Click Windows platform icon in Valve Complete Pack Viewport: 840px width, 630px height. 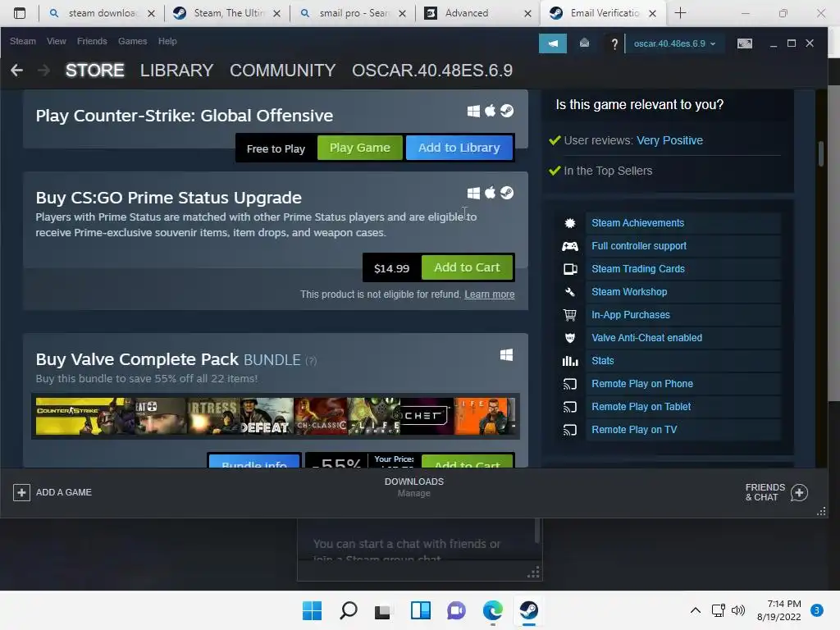coord(506,354)
